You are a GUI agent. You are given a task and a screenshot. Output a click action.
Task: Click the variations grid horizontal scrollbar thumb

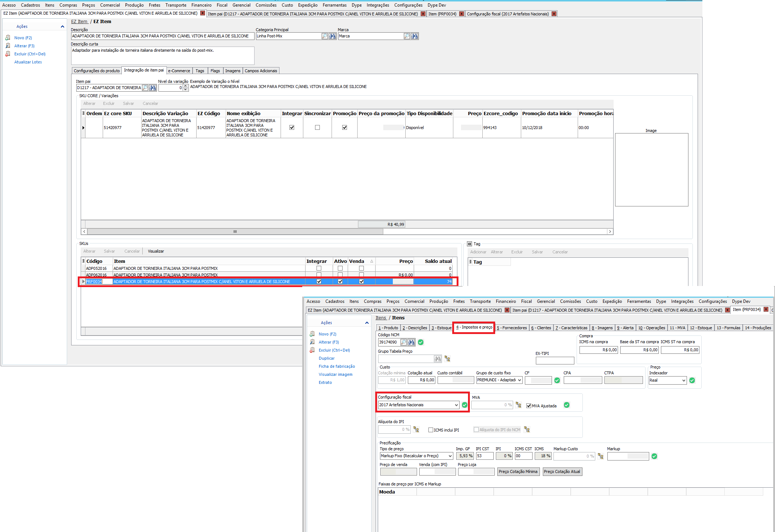click(235, 232)
